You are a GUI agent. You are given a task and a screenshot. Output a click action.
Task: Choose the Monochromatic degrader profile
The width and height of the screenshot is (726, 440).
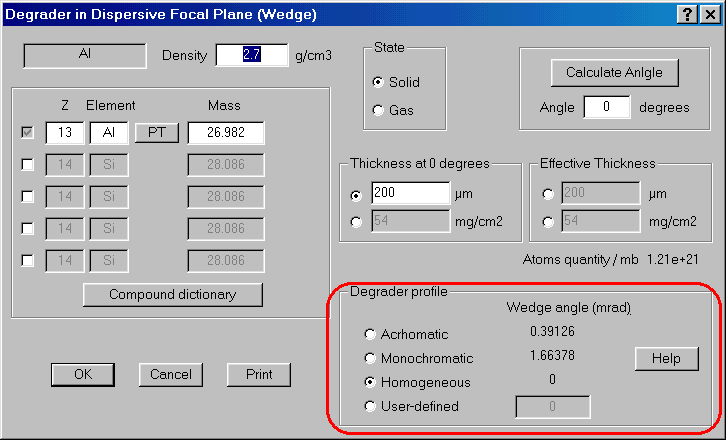point(371,358)
